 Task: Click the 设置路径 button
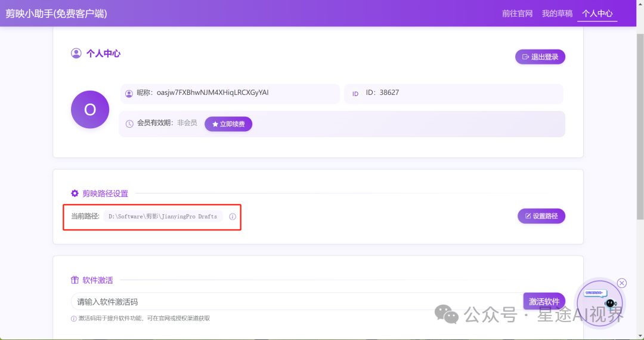pyautogui.click(x=541, y=216)
